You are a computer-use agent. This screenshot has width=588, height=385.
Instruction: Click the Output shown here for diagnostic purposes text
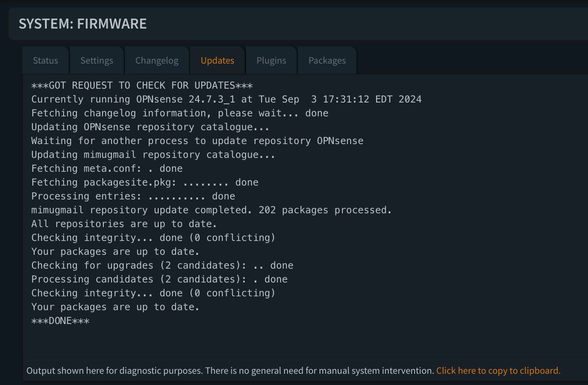click(x=230, y=371)
